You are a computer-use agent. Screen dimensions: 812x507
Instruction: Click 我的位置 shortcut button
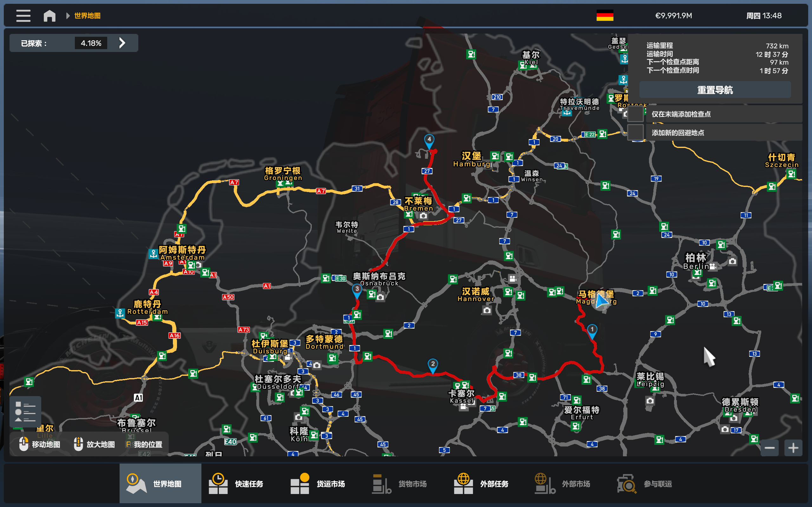(x=144, y=444)
